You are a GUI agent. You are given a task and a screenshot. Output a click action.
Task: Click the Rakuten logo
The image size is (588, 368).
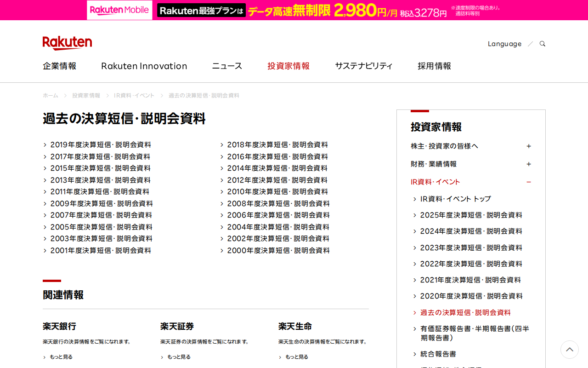coord(67,43)
